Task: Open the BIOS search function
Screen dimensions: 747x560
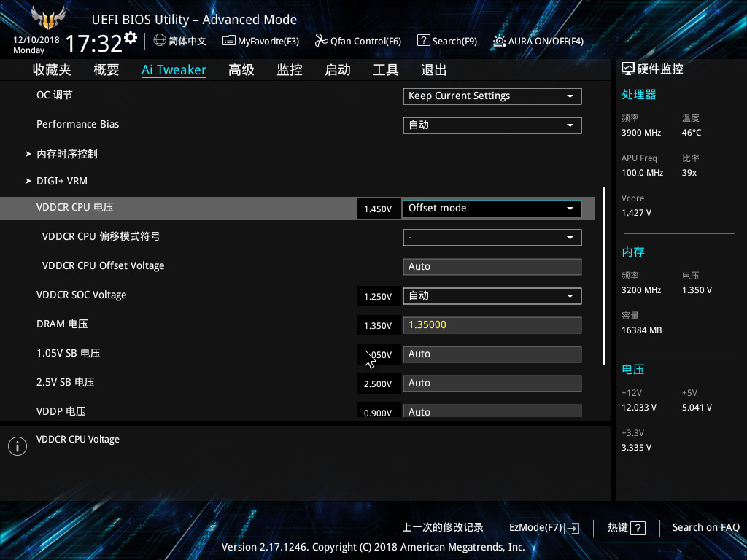Action: click(446, 41)
